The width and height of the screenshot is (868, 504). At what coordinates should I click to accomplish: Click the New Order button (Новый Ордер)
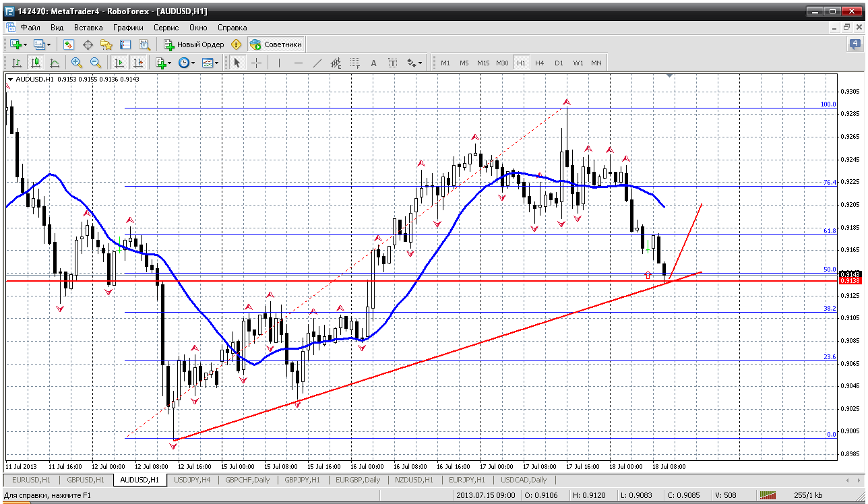tap(193, 44)
